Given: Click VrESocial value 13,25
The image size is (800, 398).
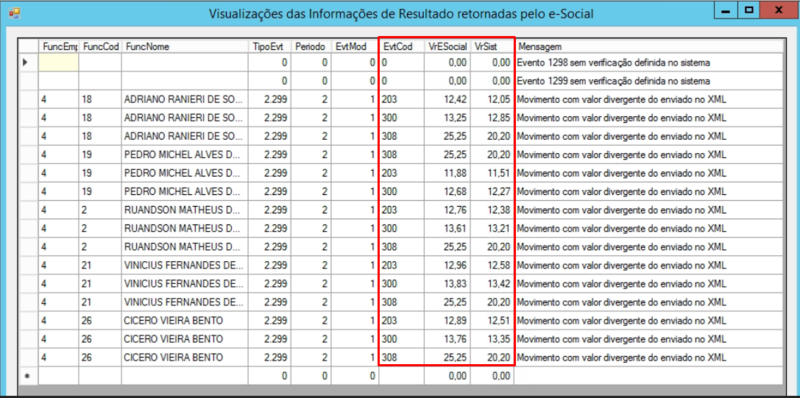Looking at the screenshot, I should [x=456, y=118].
